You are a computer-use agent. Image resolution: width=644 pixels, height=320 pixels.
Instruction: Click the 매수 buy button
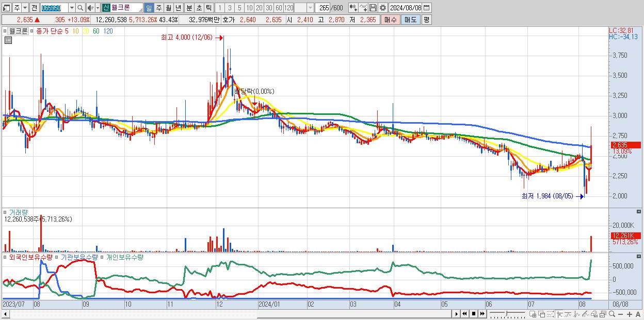coord(390,20)
